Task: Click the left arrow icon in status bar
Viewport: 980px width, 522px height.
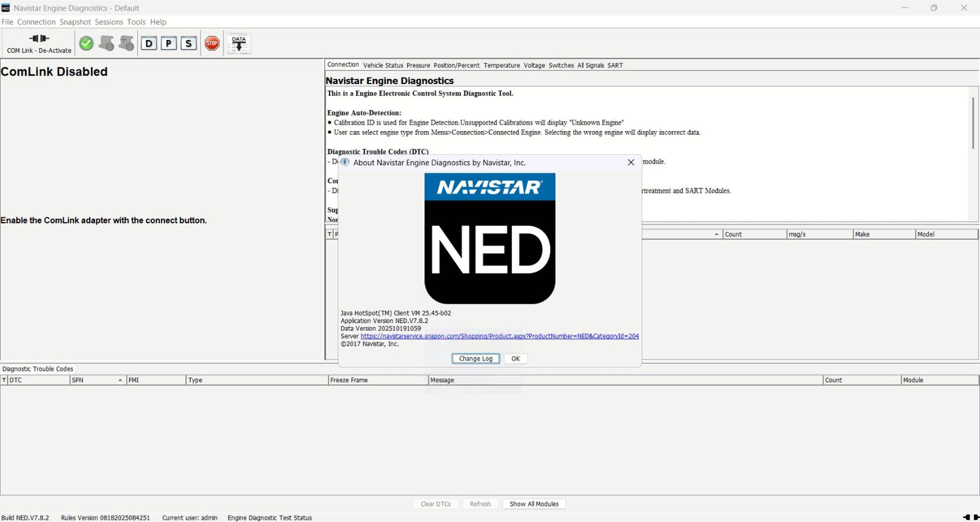Action: click(966, 517)
